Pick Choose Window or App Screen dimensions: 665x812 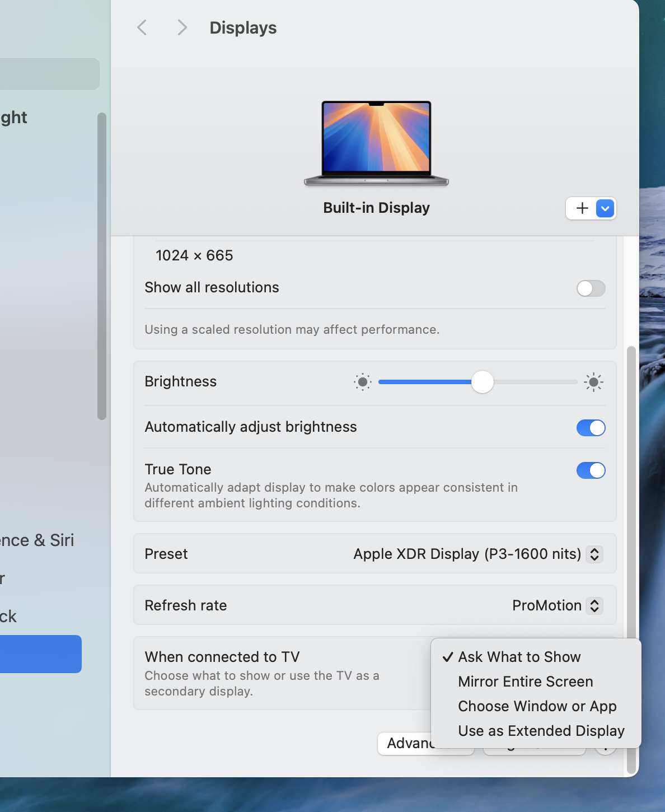click(x=537, y=706)
